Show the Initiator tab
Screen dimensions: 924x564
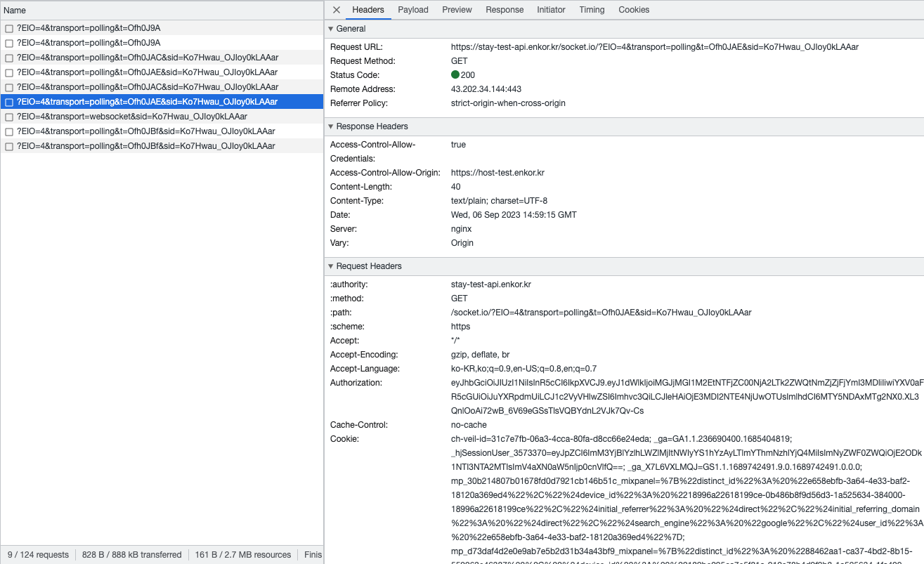551,10
